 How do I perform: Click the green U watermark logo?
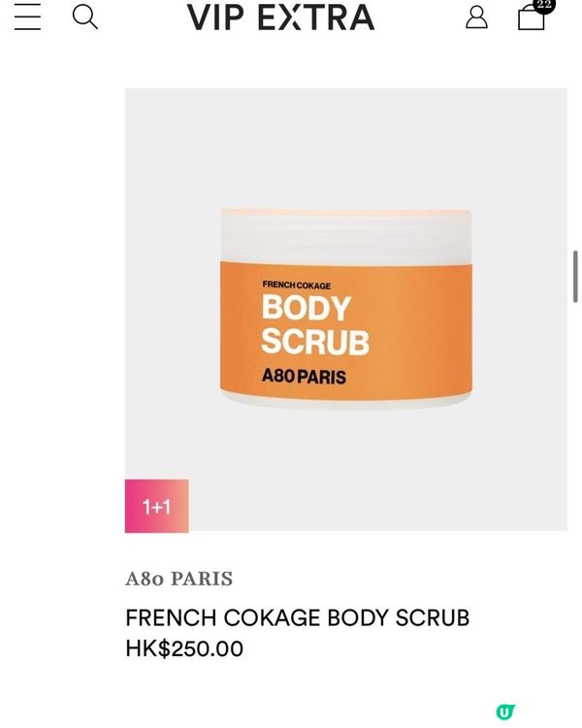click(505, 711)
